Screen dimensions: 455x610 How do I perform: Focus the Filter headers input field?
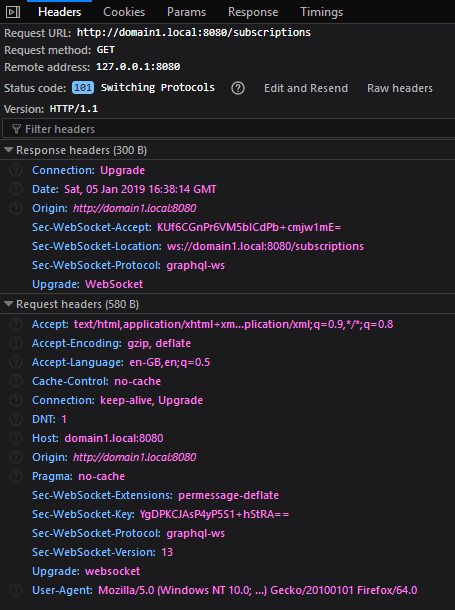(229, 129)
